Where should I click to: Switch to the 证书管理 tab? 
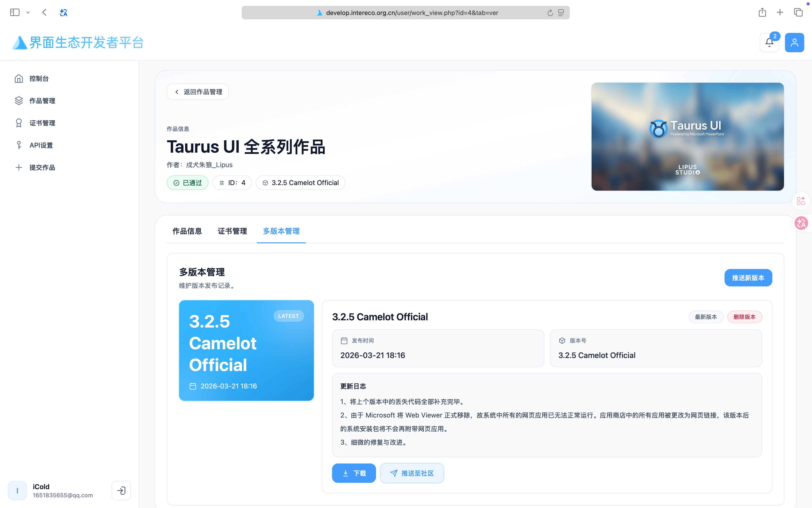point(232,231)
